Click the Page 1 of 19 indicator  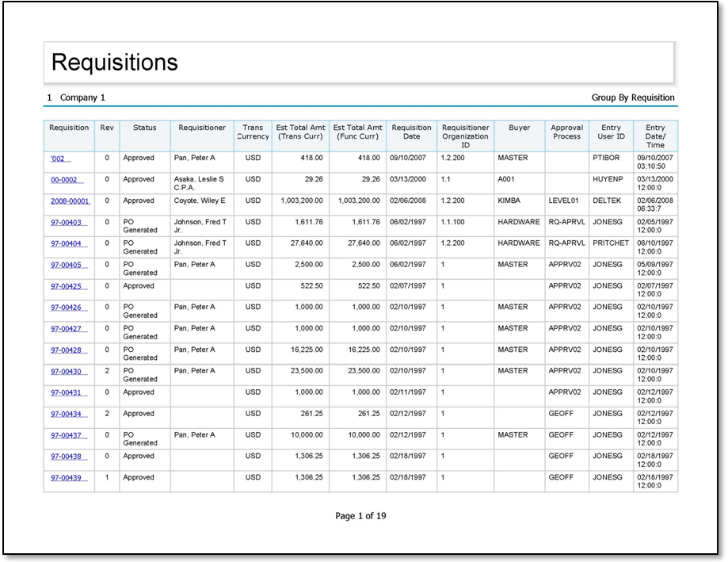point(360,516)
